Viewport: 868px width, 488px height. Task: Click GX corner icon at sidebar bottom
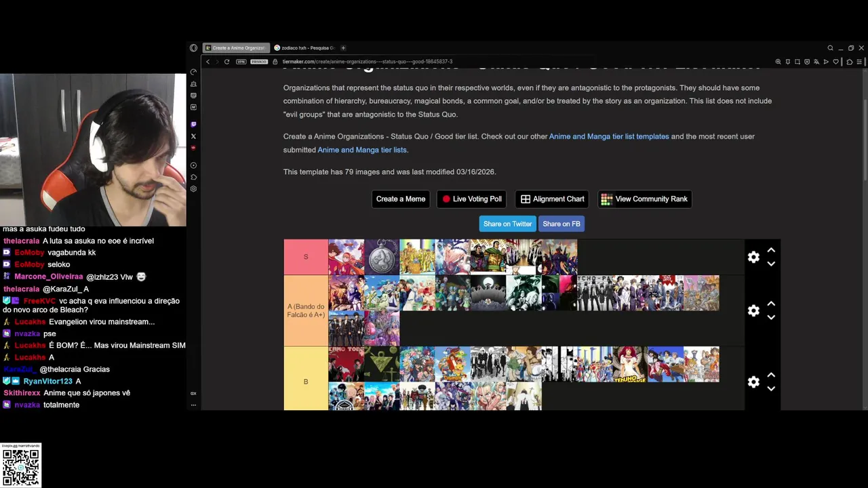click(193, 393)
